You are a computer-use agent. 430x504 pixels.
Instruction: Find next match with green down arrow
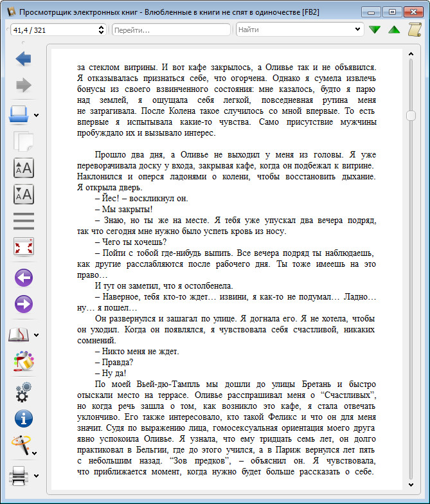(x=375, y=30)
